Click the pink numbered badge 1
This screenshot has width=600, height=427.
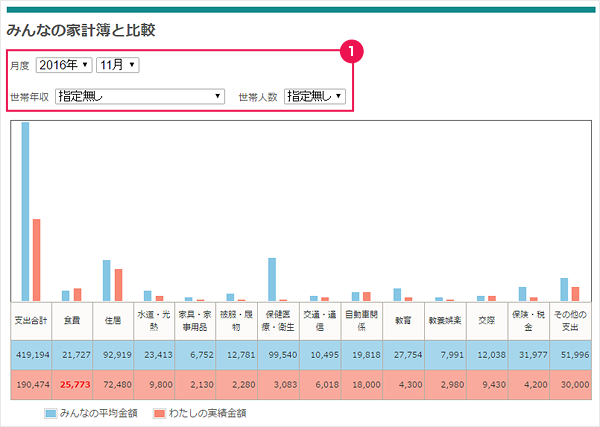click(x=349, y=49)
